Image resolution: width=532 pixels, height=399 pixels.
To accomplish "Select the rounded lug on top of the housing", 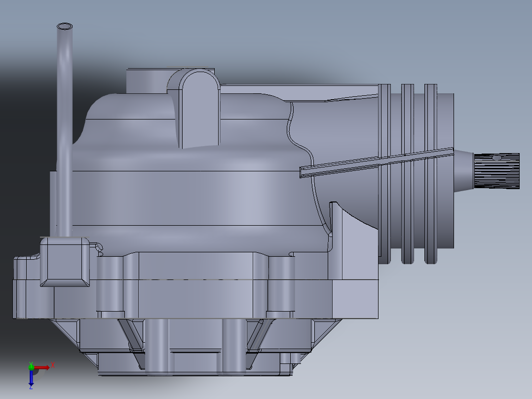I will point(199,109).
